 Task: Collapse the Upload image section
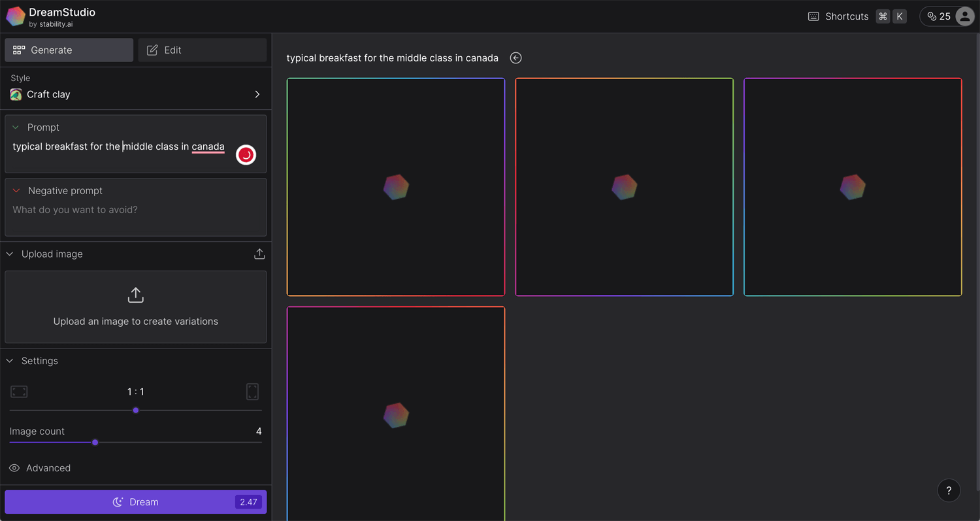(10, 254)
